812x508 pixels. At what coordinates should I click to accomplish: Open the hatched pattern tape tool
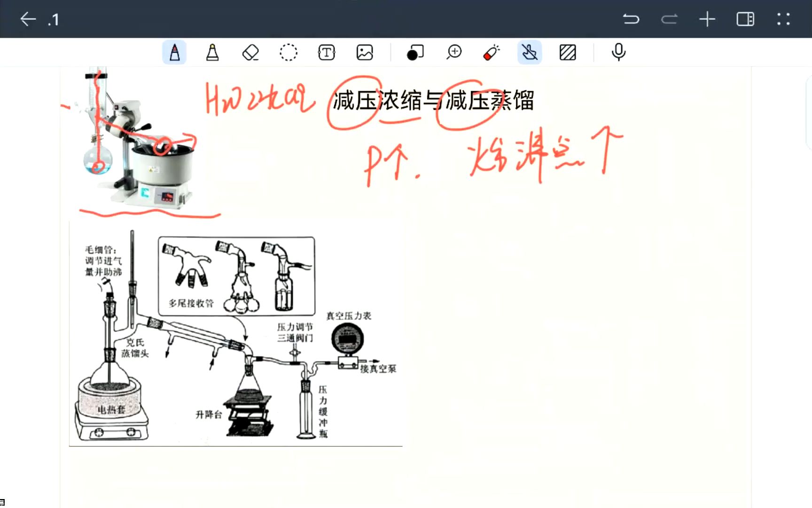568,52
